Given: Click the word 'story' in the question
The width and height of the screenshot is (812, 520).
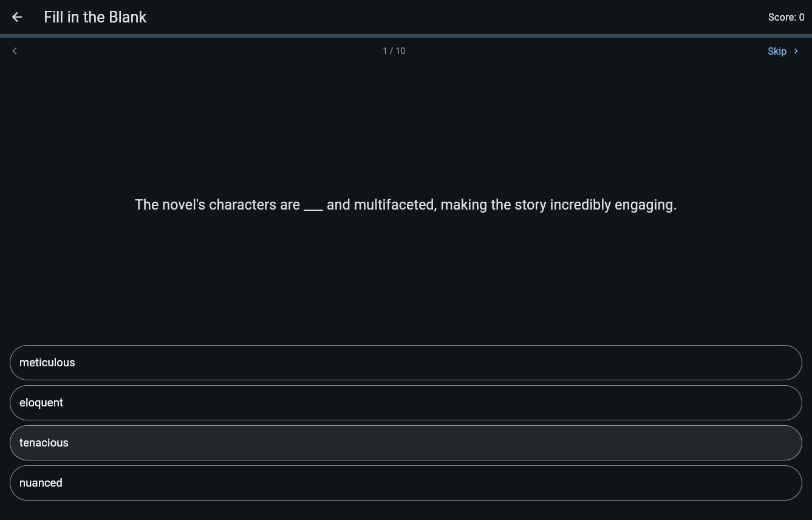Looking at the screenshot, I should pyautogui.click(x=530, y=205).
